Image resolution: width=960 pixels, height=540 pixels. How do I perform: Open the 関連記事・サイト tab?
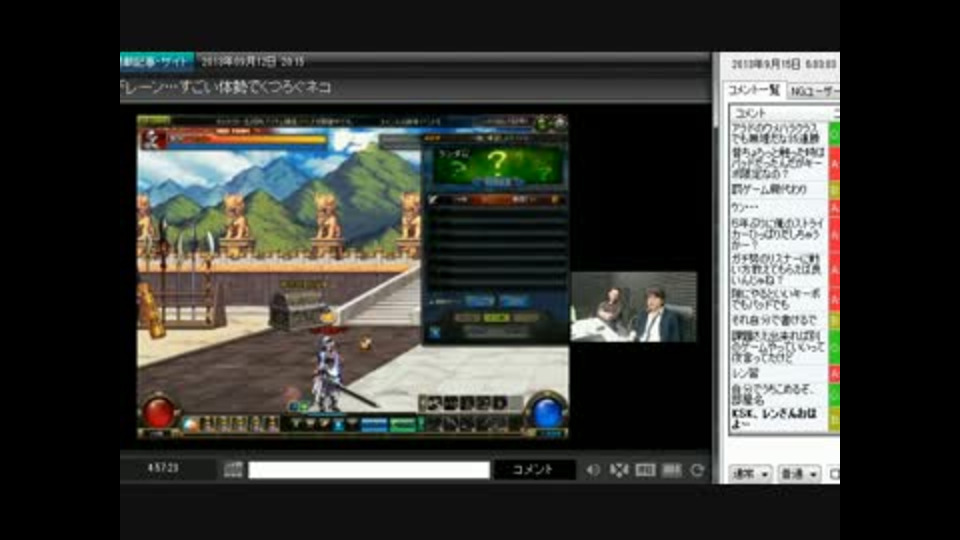click(157, 61)
